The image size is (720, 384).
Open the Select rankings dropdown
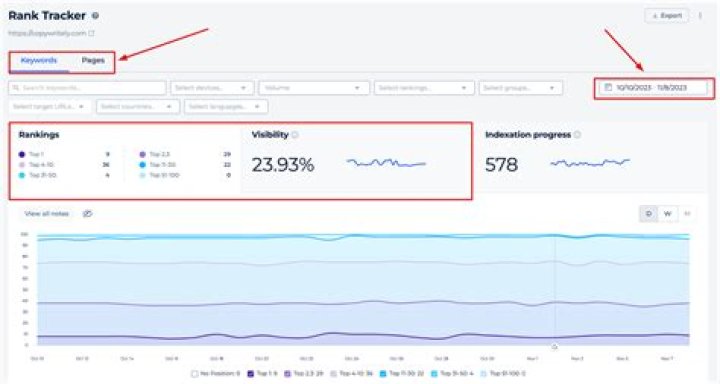tap(424, 88)
